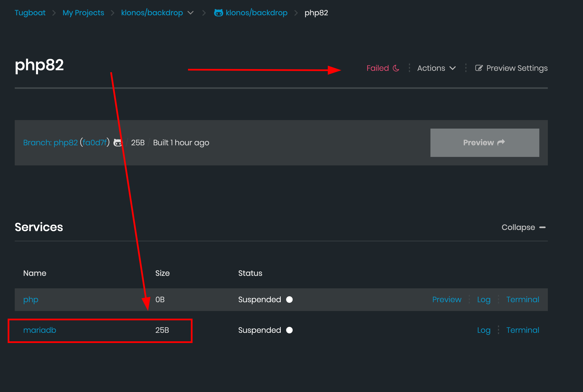
Task: Open the mariadb service details
Action: [x=40, y=330]
